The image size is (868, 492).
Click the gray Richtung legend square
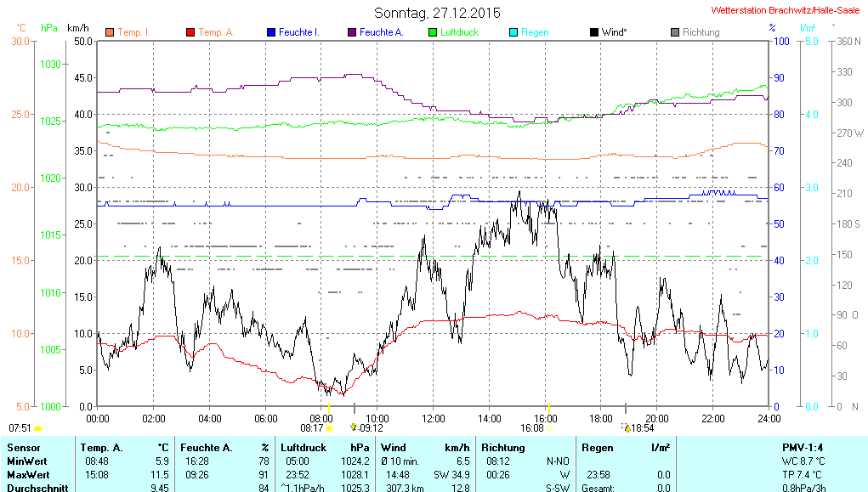(x=675, y=32)
